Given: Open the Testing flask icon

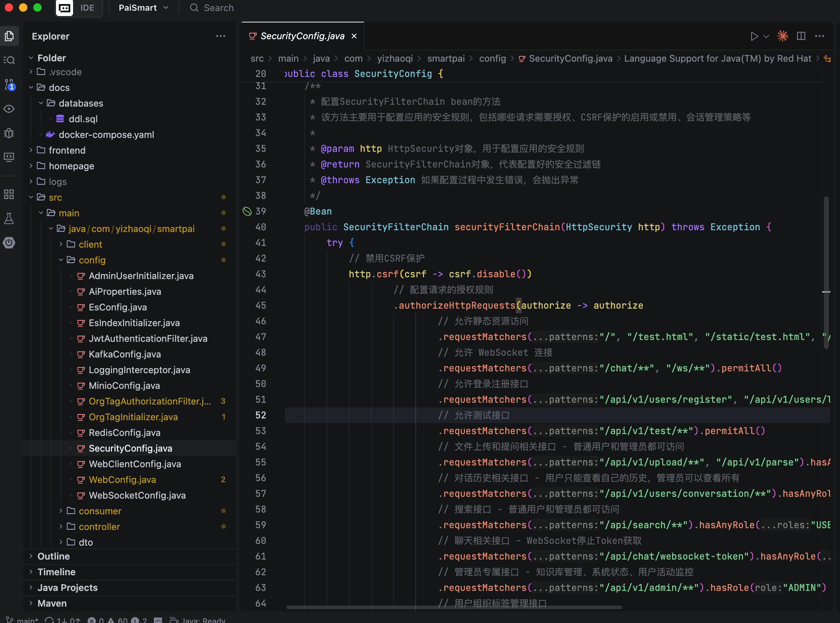Looking at the screenshot, I should tap(9, 218).
